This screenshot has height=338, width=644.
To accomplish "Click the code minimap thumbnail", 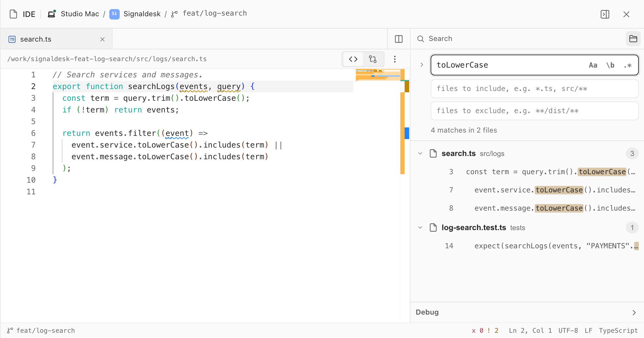I will pos(378,75).
